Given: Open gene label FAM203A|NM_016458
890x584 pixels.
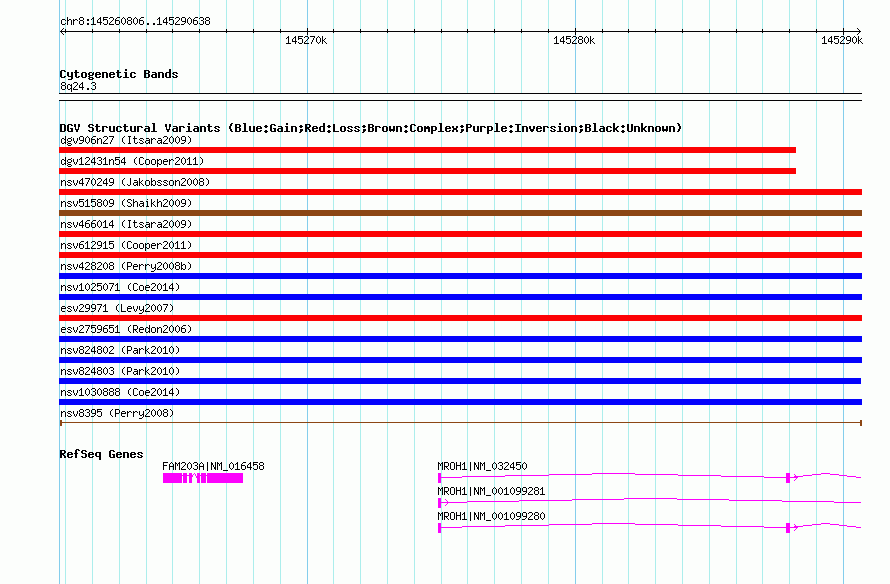Looking at the screenshot, I should (x=213, y=466).
